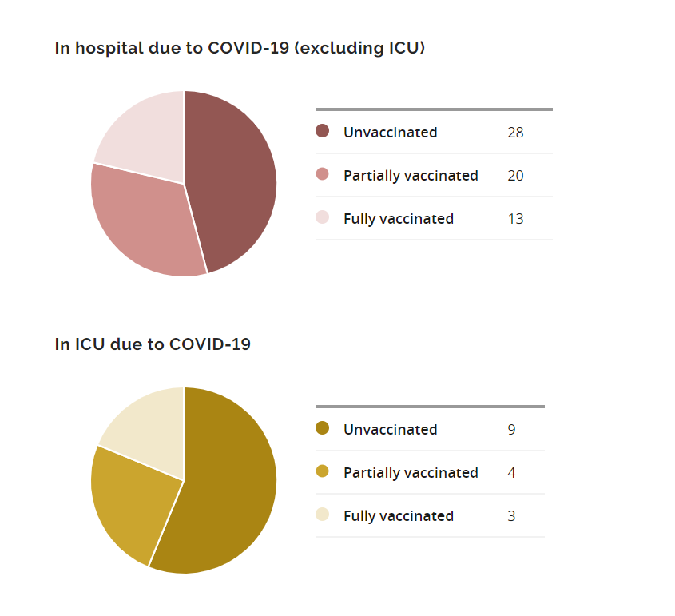Click the Partially vaccinated ICU legend dot

click(x=323, y=472)
